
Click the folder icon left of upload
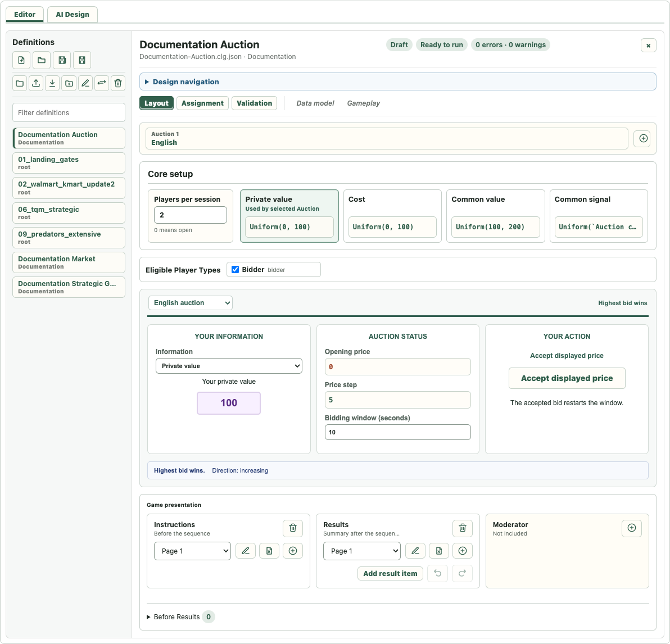(x=20, y=83)
